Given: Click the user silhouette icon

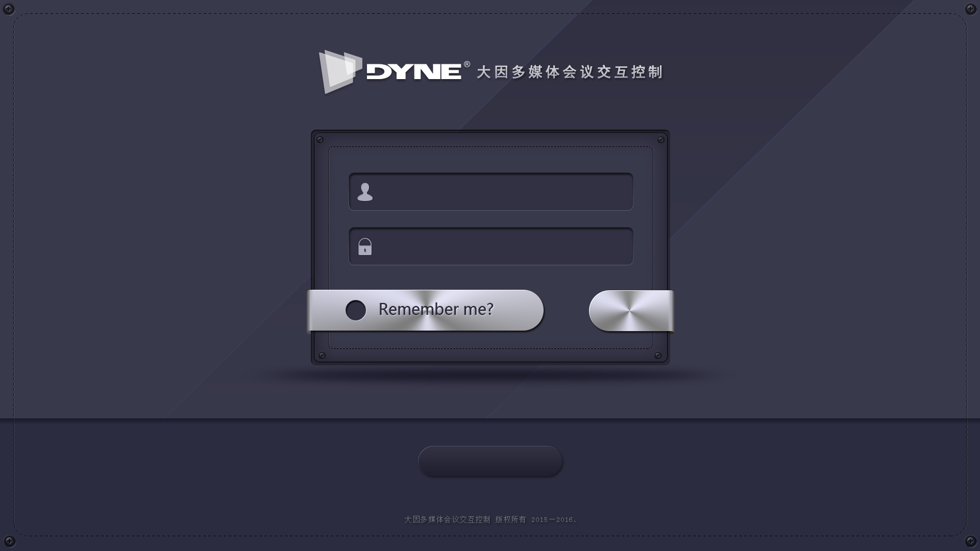Looking at the screenshot, I should pos(365,192).
